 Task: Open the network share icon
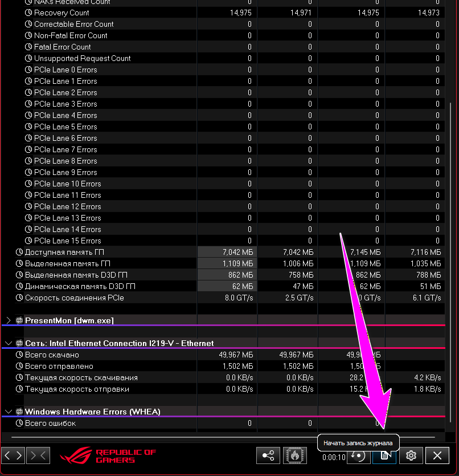267,455
